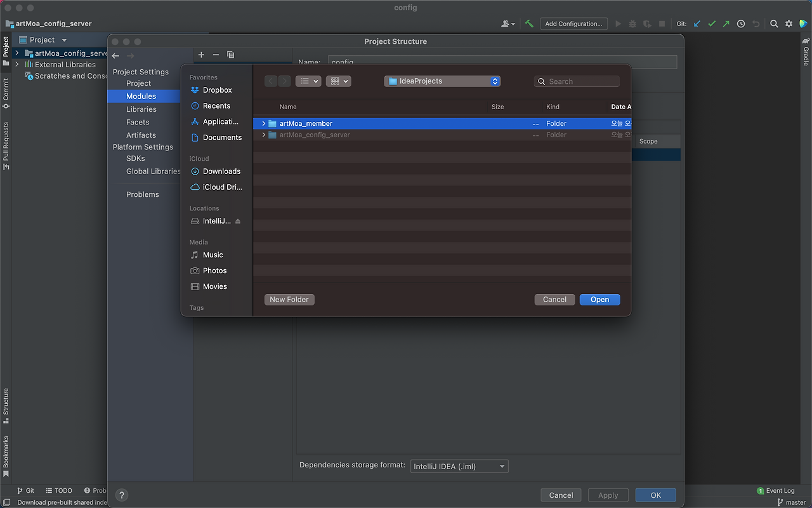This screenshot has height=508, width=812.
Task: Open Event Log in status bar
Action: click(776, 491)
